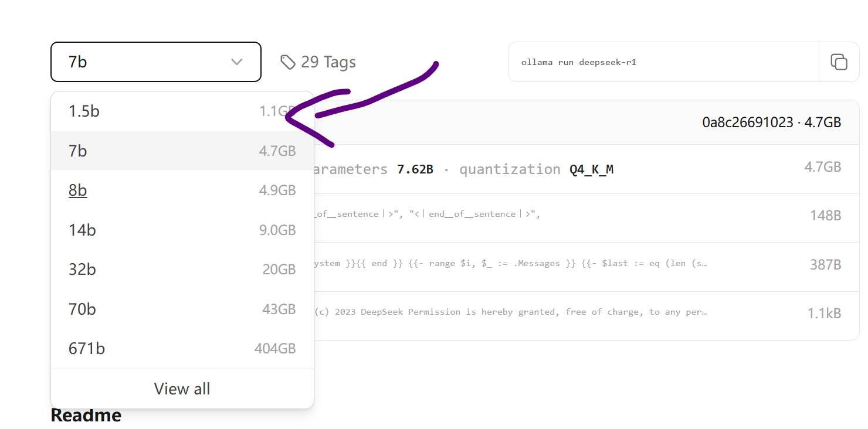868x429 pixels.
Task: Click the dropdown chevron arrow
Action: tap(237, 62)
